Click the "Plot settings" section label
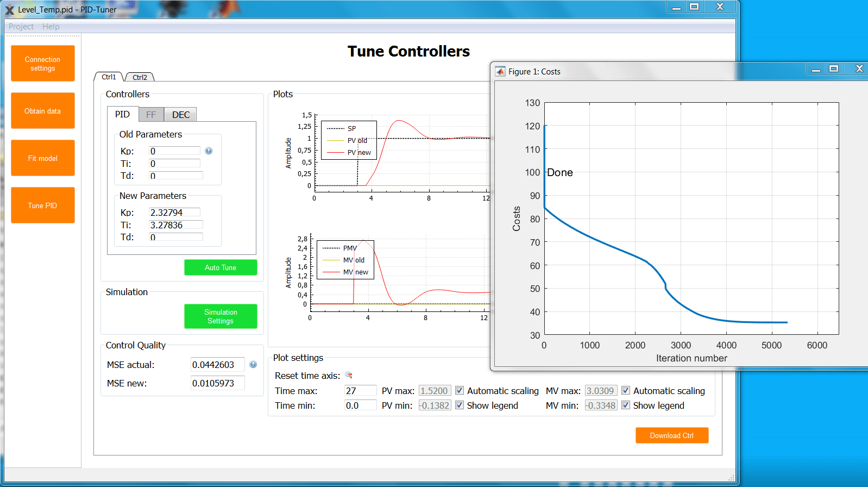This screenshot has height=487, width=868. click(x=298, y=358)
